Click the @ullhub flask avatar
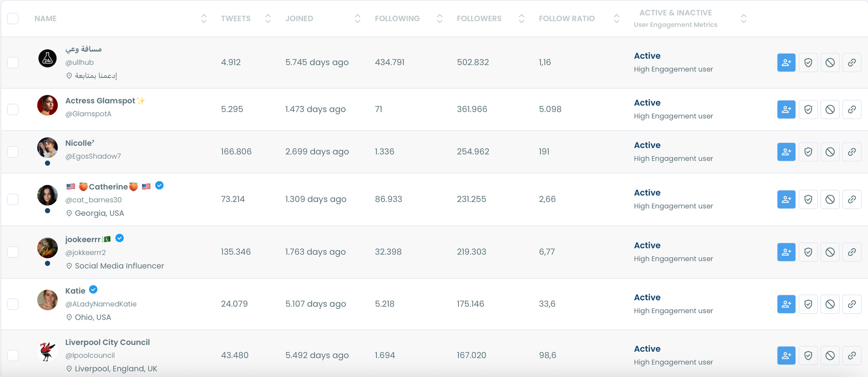The width and height of the screenshot is (868, 377). [x=47, y=58]
